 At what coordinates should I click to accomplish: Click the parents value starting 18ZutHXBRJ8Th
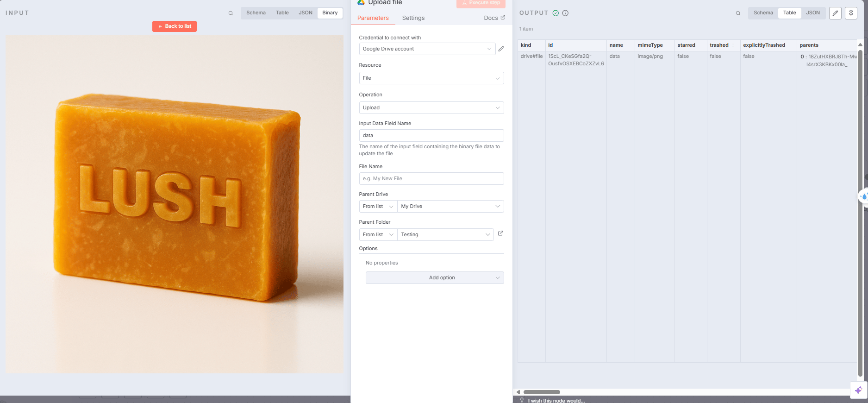pyautogui.click(x=831, y=61)
